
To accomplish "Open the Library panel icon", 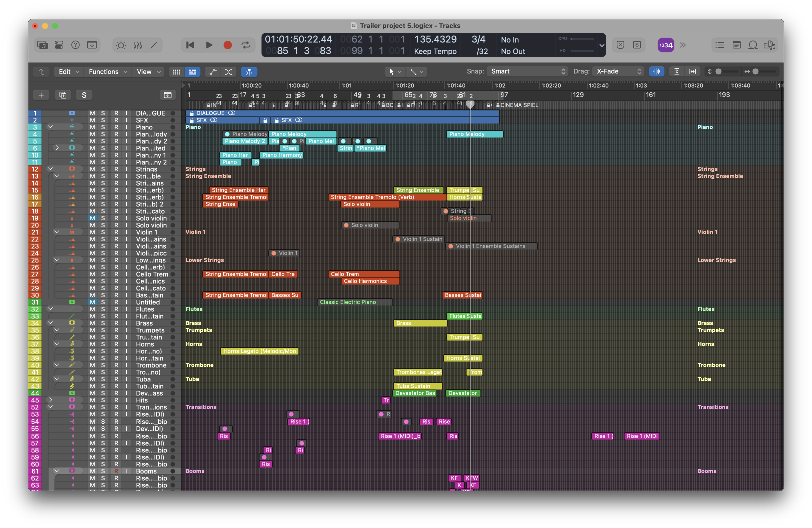I will coord(42,45).
